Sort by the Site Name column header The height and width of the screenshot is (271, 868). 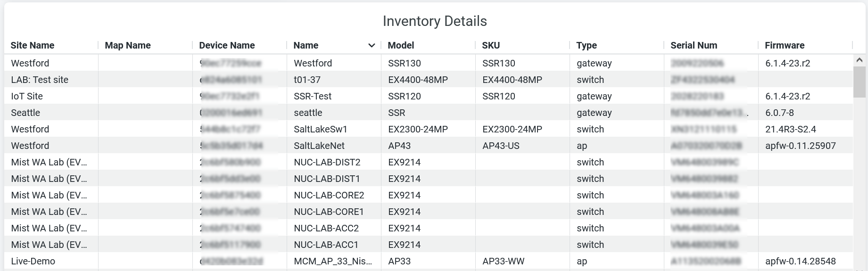(x=32, y=45)
